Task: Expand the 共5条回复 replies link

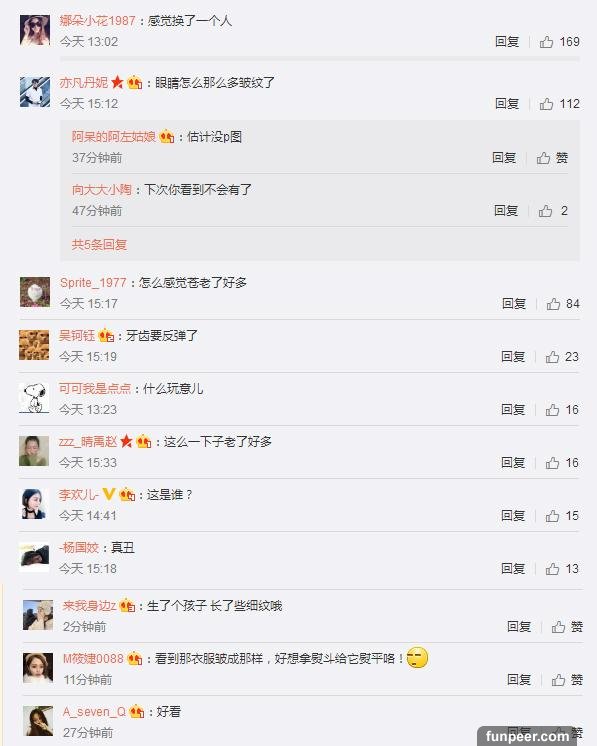Action: tap(99, 245)
